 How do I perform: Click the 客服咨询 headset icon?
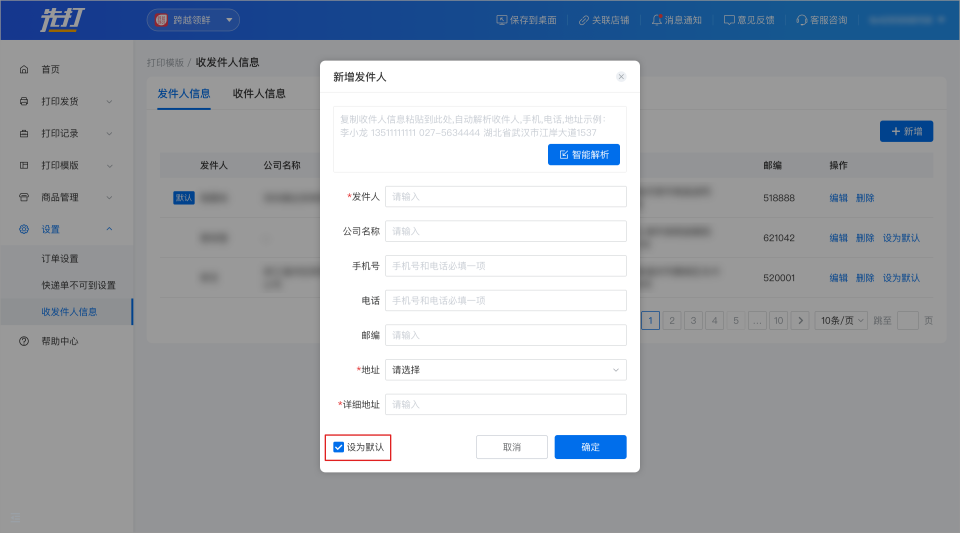[x=801, y=20]
